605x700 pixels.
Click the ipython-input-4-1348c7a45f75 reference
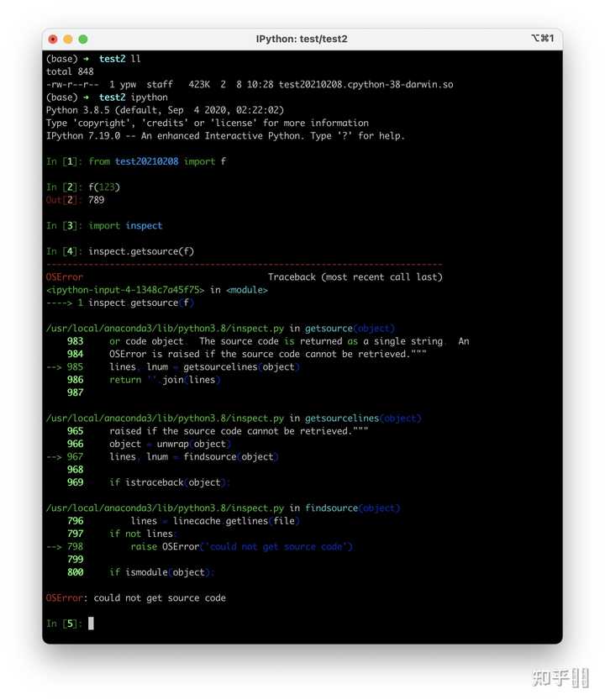(x=125, y=290)
